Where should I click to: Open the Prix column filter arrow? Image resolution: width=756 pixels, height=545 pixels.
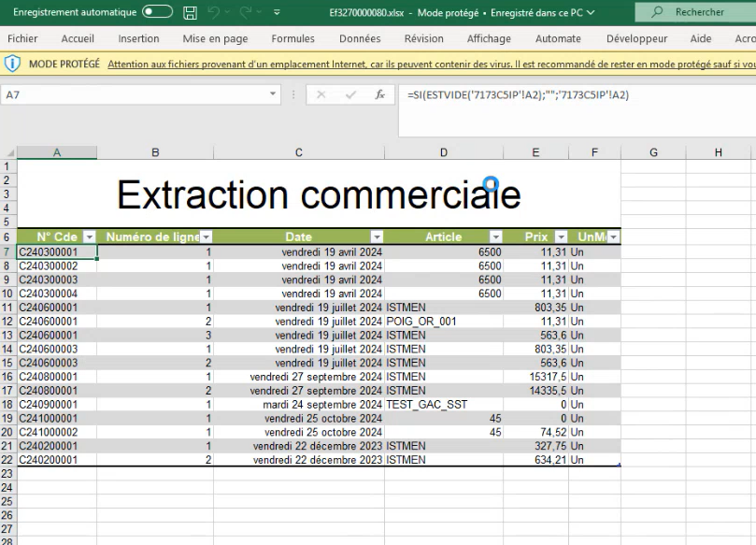point(561,237)
